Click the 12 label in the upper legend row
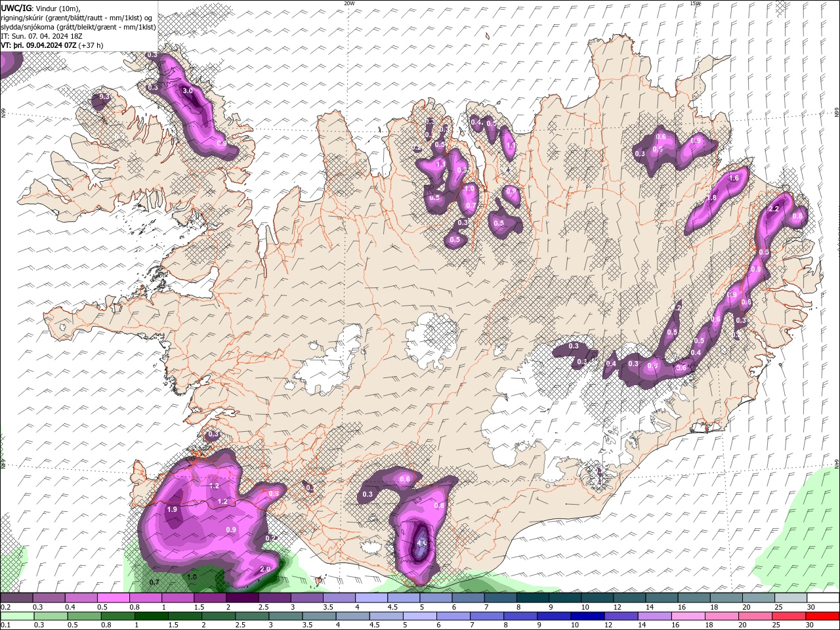This screenshot has height=630, width=840. pos(617,607)
